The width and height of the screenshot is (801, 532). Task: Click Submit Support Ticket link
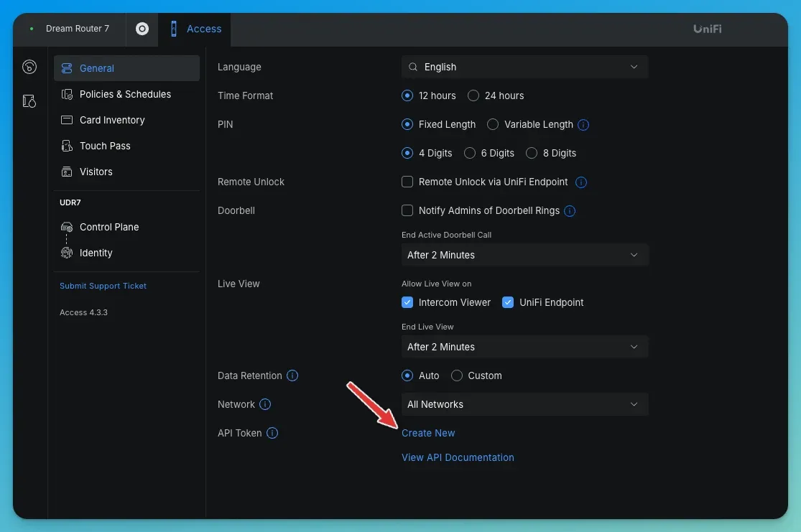coord(103,286)
